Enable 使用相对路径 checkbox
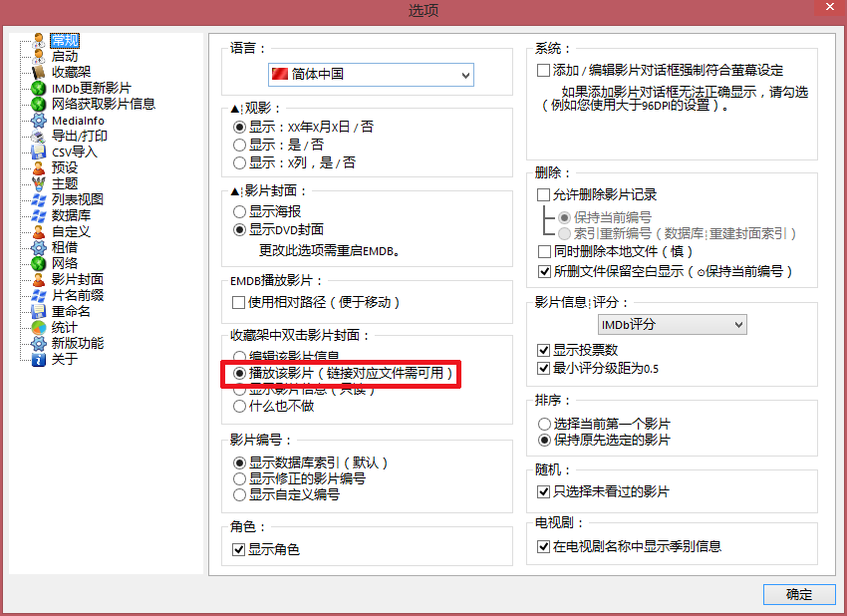Screen dimensions: 847x616 [239, 302]
